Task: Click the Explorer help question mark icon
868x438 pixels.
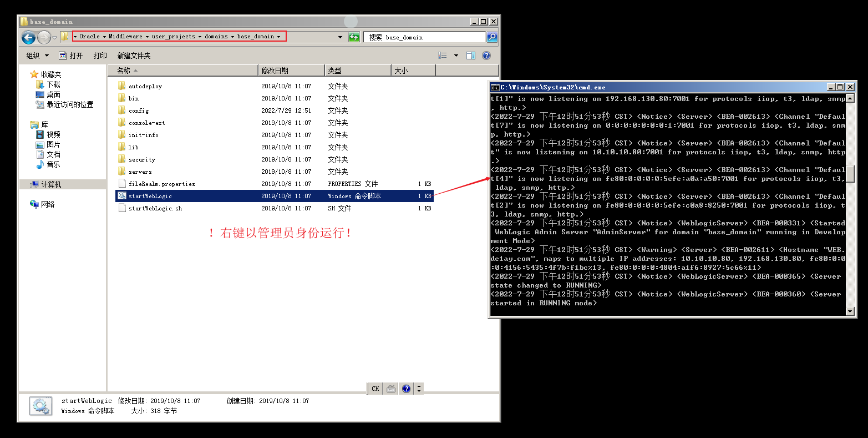Action: pos(486,56)
